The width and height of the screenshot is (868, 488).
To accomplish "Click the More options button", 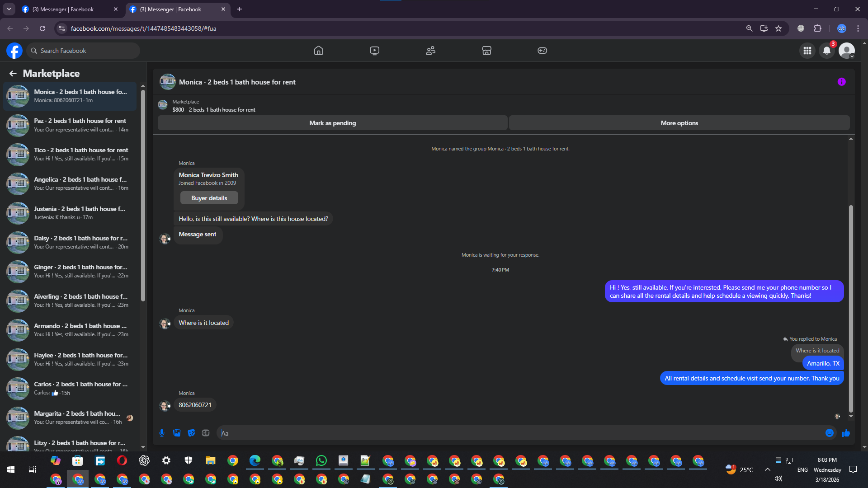I will (x=679, y=123).
